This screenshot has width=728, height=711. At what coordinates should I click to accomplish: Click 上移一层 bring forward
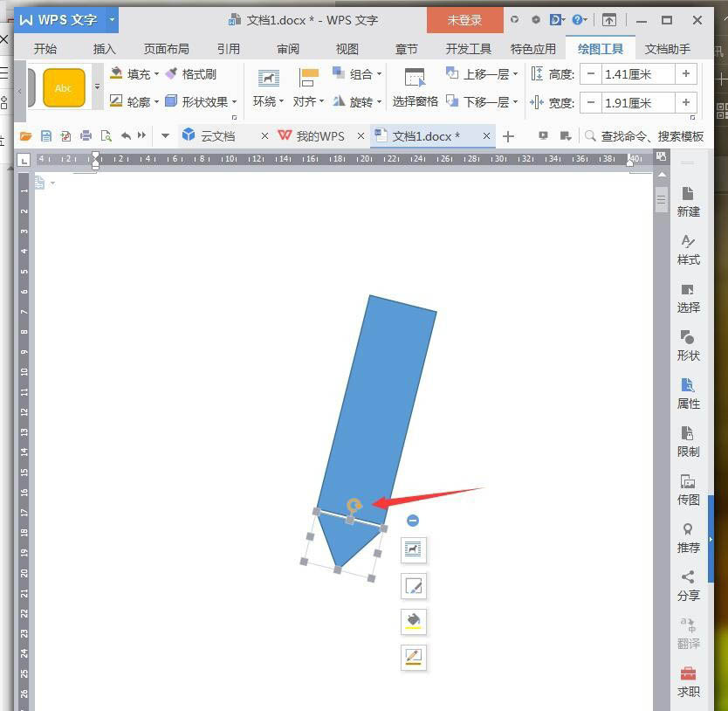[x=482, y=73]
